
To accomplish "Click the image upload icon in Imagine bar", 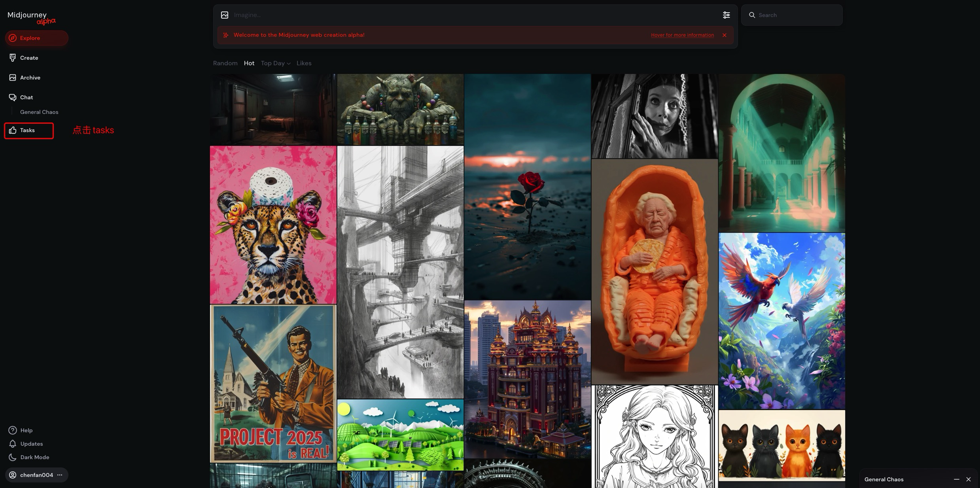I will point(225,15).
